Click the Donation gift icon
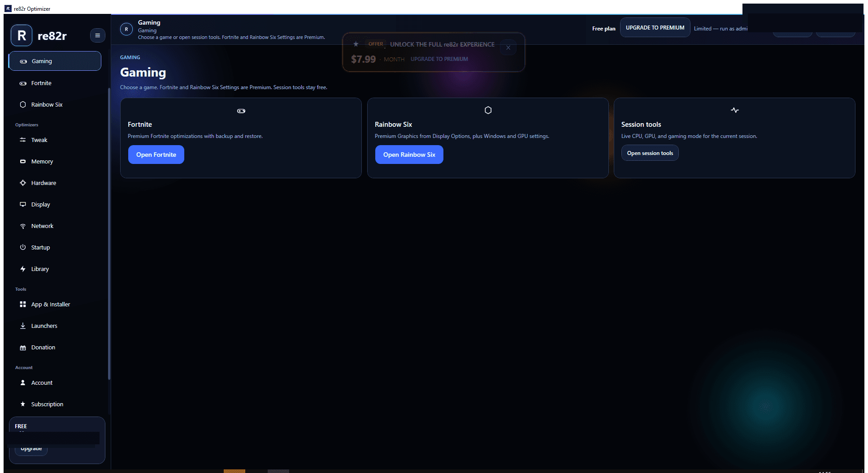This screenshot has width=868, height=473. pyautogui.click(x=23, y=348)
